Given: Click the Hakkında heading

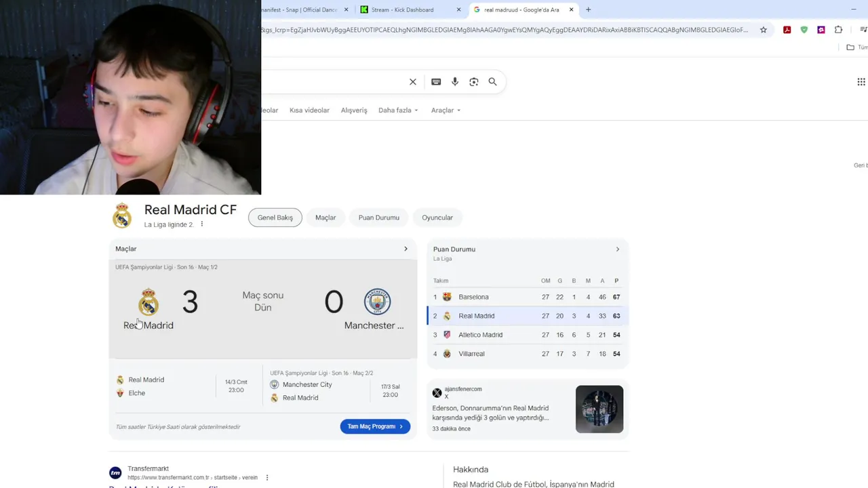Looking at the screenshot, I should point(471,470).
